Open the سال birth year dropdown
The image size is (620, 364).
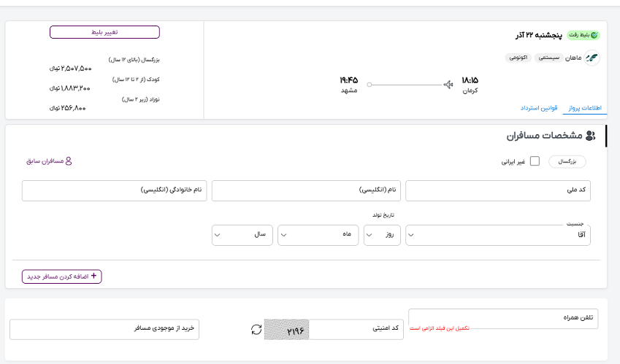[242, 235]
